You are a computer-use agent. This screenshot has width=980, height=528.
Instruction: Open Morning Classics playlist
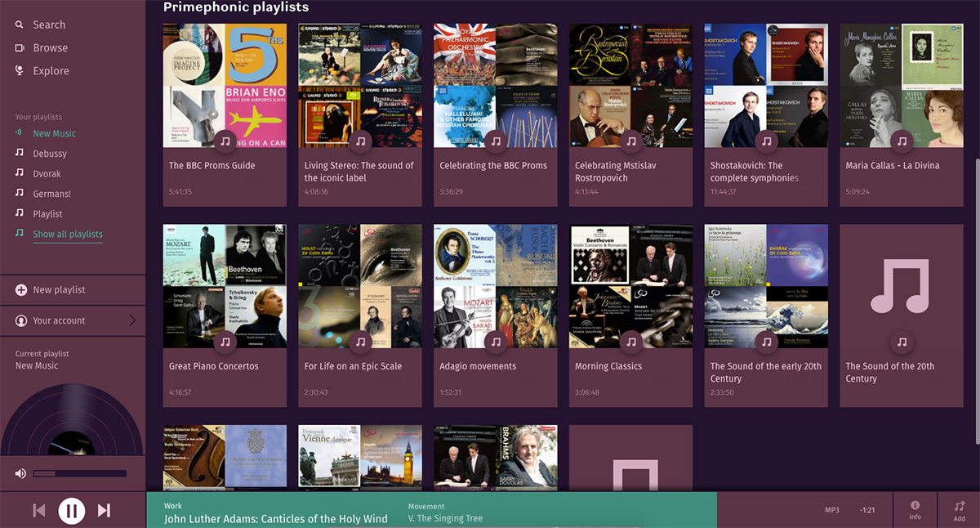(x=608, y=366)
